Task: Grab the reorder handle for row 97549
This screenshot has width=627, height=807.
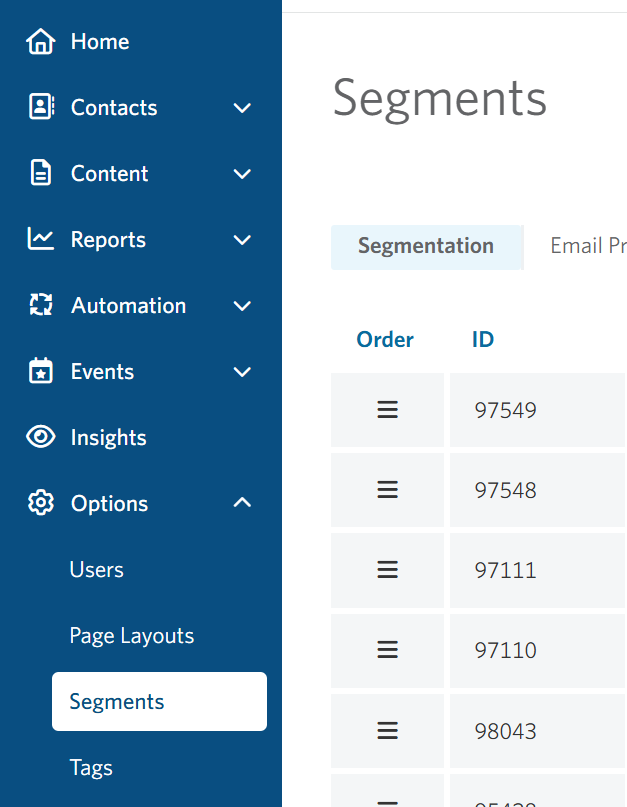Action: (388, 410)
